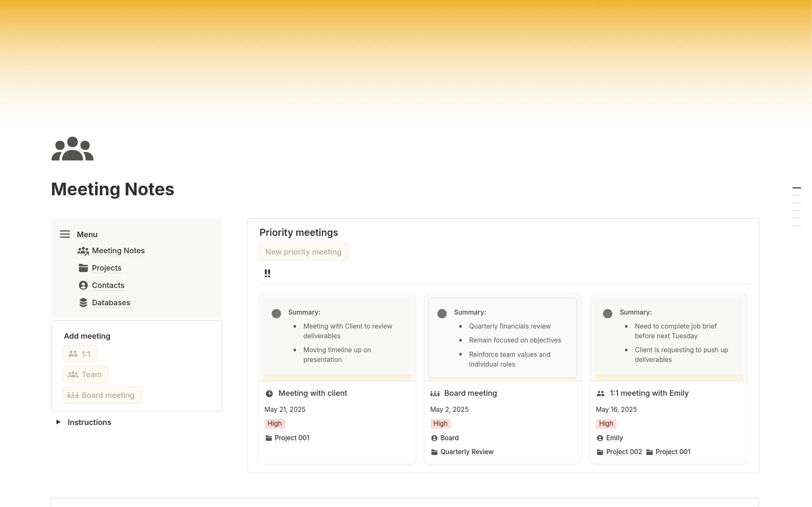The image size is (812, 507).
Task: Click the podium icon on Board meeting card
Action: coord(435,393)
